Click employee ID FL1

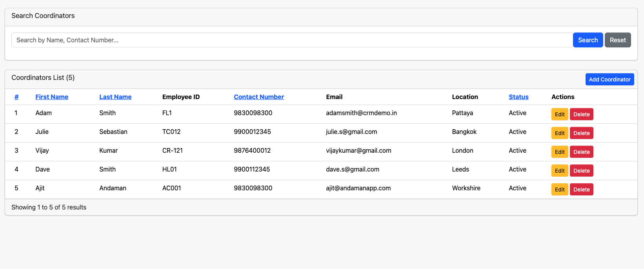click(167, 113)
